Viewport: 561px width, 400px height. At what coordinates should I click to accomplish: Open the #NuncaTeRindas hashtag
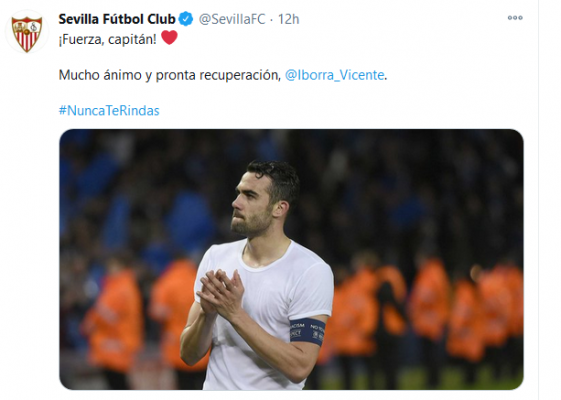[109, 111]
